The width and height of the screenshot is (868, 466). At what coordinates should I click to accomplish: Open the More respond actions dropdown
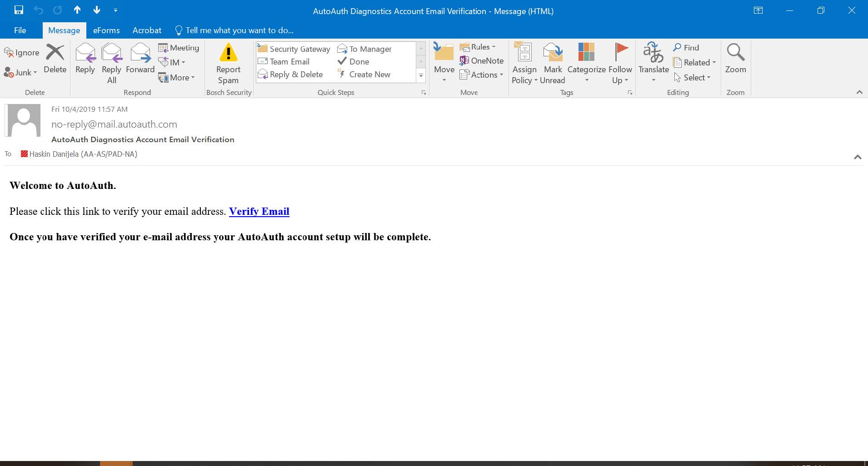click(x=176, y=78)
